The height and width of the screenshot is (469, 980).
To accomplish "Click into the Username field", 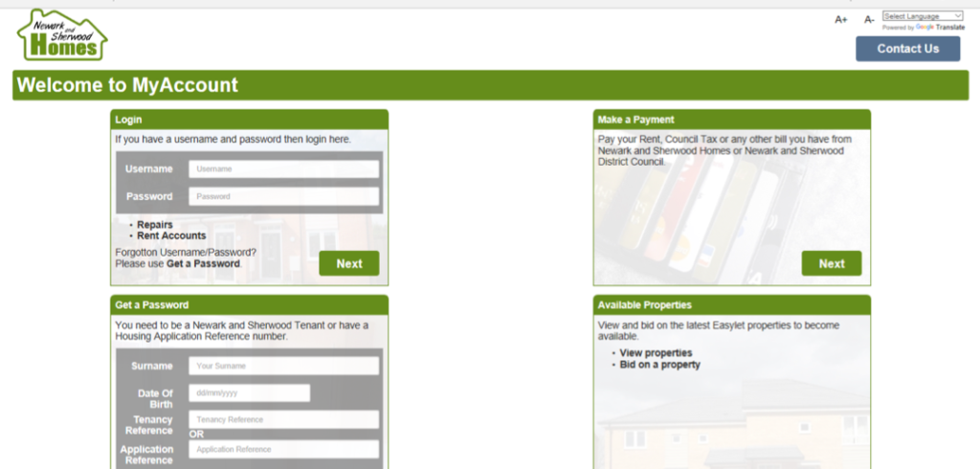I will tap(283, 168).
